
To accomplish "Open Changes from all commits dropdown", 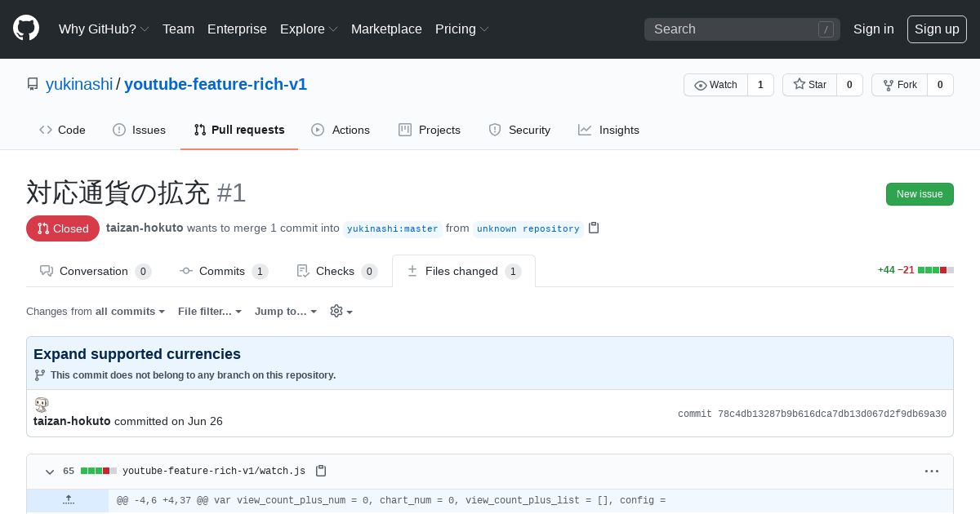I will pos(96,311).
